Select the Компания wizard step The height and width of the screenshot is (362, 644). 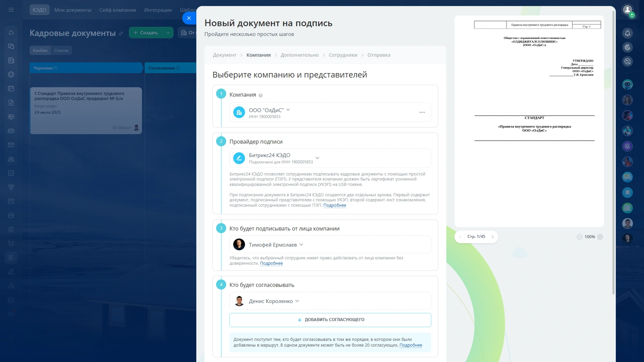[x=258, y=55]
